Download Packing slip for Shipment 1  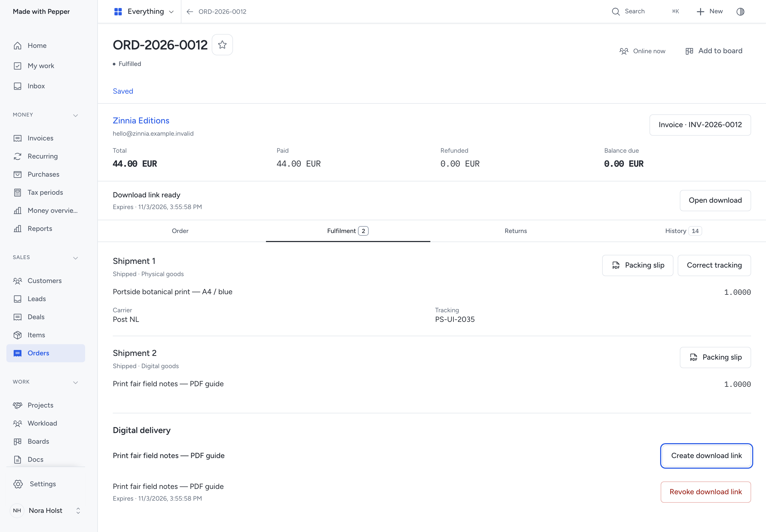(637, 265)
